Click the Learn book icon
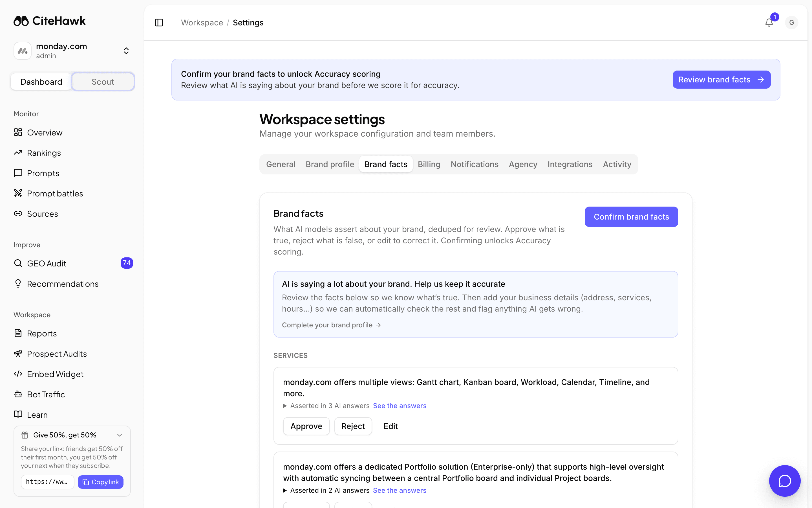The width and height of the screenshot is (812, 508). pyautogui.click(x=18, y=415)
